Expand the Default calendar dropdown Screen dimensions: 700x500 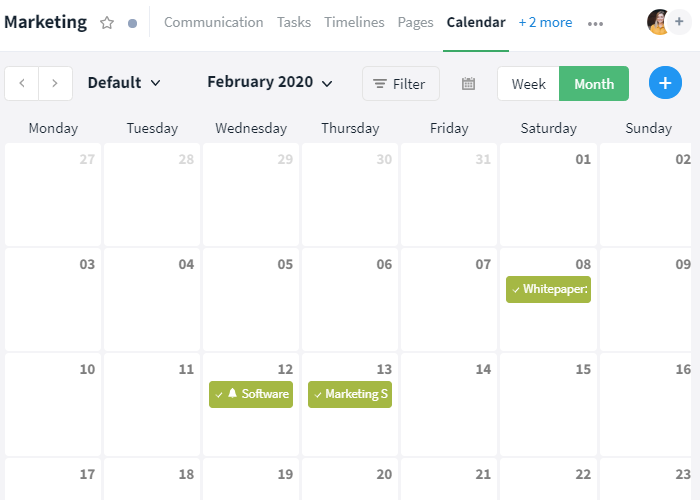pos(124,83)
